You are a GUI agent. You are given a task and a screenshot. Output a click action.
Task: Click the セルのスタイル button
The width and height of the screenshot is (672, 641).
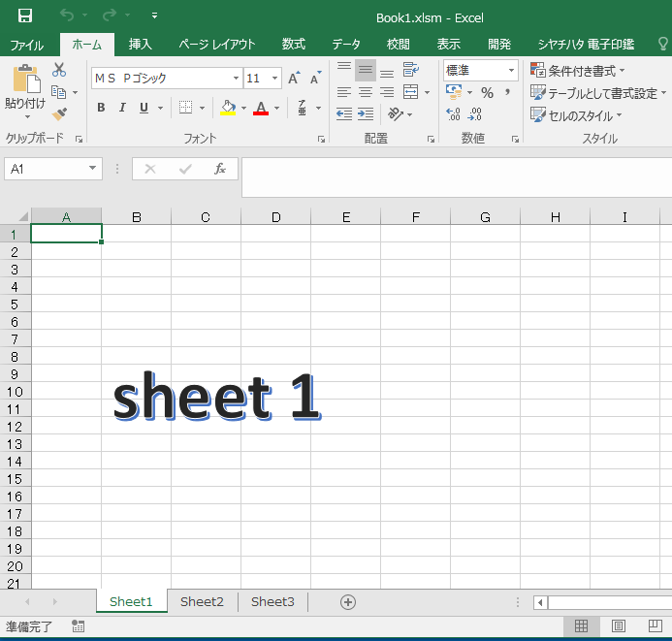pyautogui.click(x=577, y=115)
